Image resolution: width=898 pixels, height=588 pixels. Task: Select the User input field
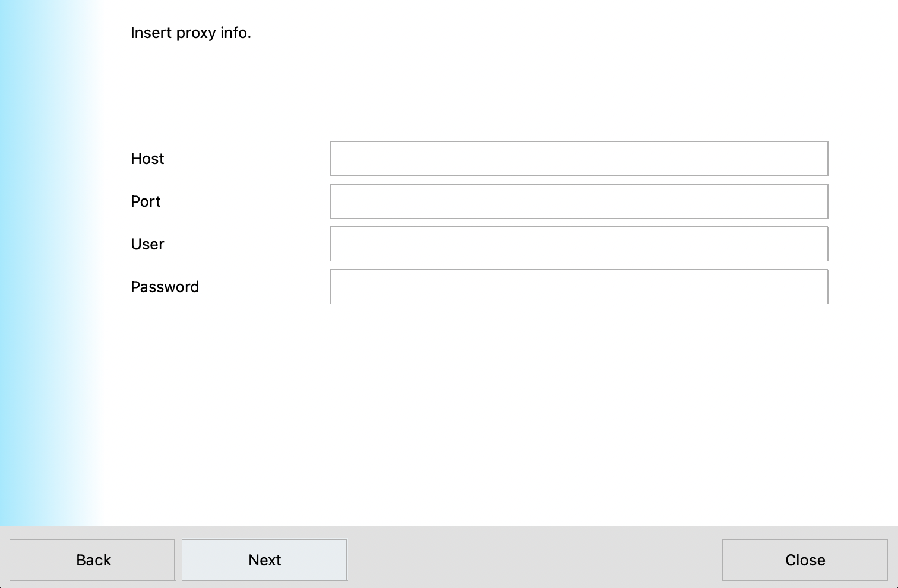[x=579, y=244]
